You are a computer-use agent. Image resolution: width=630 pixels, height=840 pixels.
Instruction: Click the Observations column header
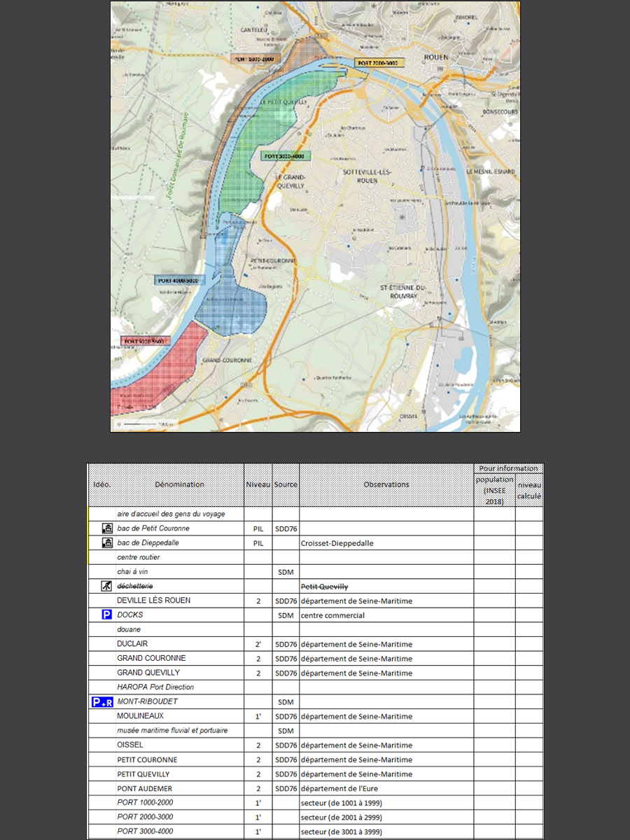386,484
